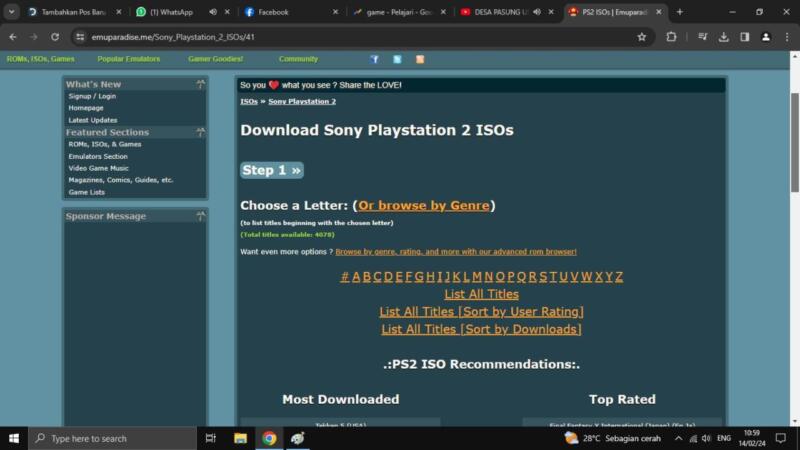Open File Explorer from taskbar
The height and width of the screenshot is (450, 800).
pyautogui.click(x=240, y=438)
